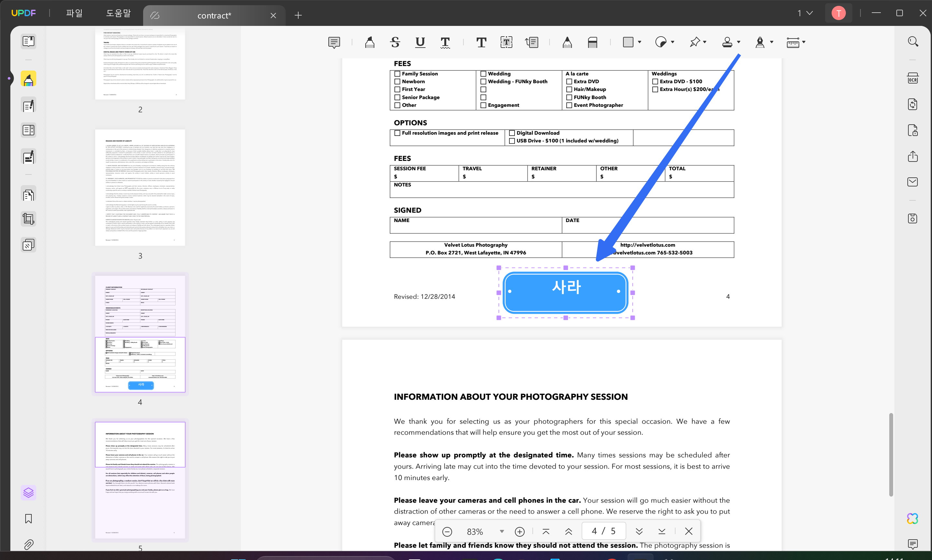Open the 도움말 menu
This screenshot has width=932, height=560.
point(118,13)
